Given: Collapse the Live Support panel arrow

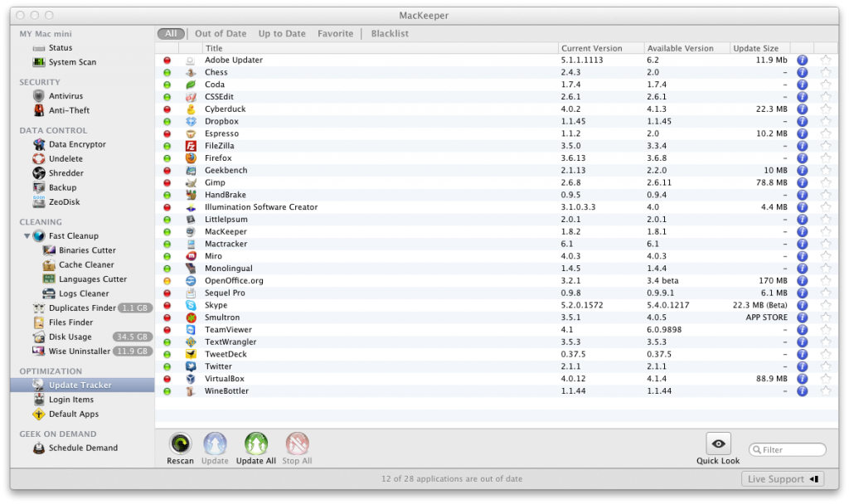Looking at the screenshot, I should (814, 479).
